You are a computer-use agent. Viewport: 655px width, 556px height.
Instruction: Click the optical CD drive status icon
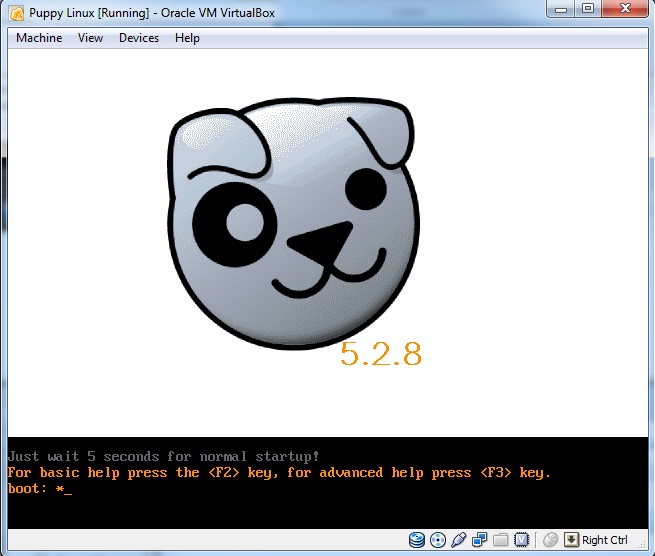437,540
